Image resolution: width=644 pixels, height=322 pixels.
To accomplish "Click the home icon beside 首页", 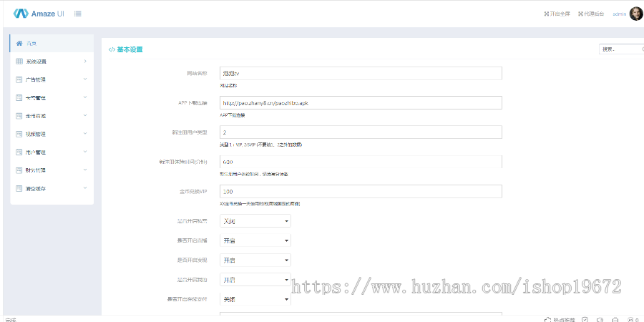I will click(19, 43).
